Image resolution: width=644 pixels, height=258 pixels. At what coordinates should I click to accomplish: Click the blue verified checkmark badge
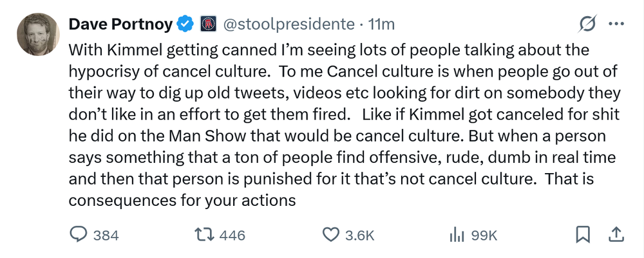click(186, 24)
